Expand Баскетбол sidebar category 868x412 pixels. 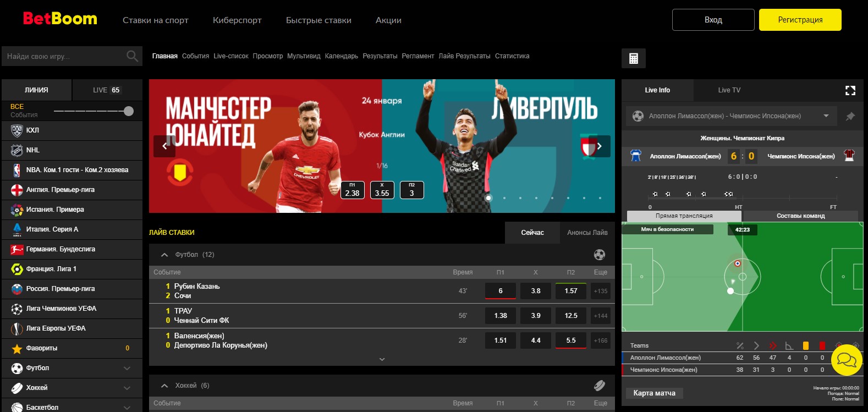(x=127, y=407)
